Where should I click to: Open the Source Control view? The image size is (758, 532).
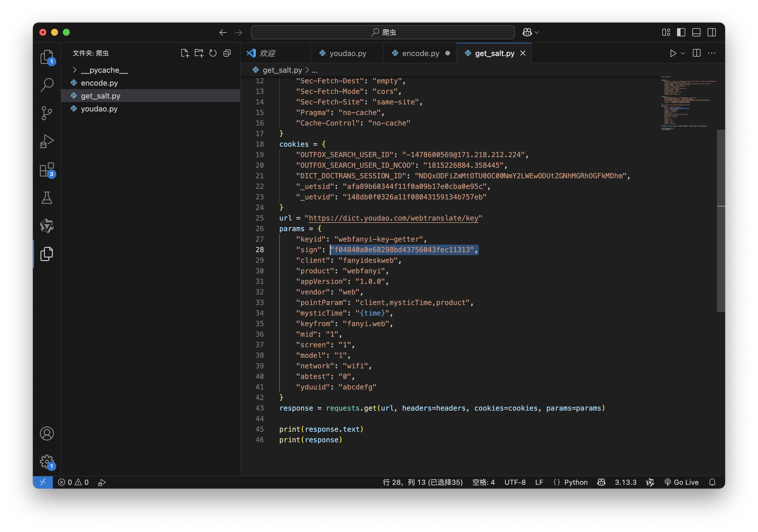(x=47, y=113)
